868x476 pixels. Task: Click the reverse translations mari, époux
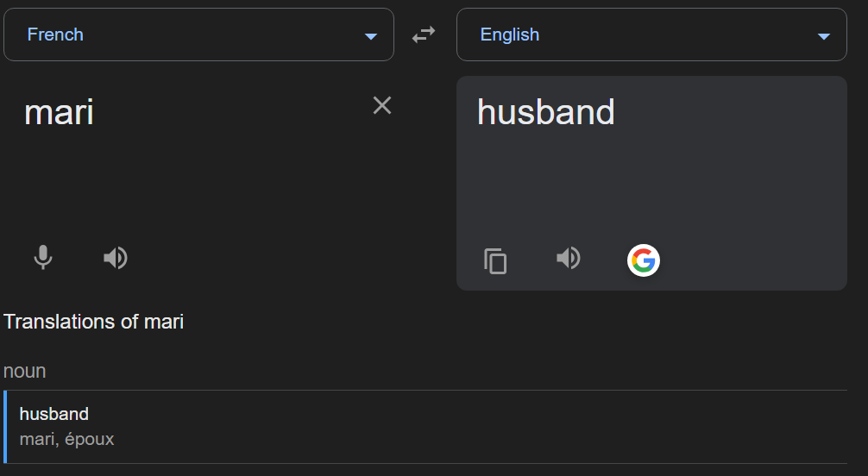(x=66, y=440)
